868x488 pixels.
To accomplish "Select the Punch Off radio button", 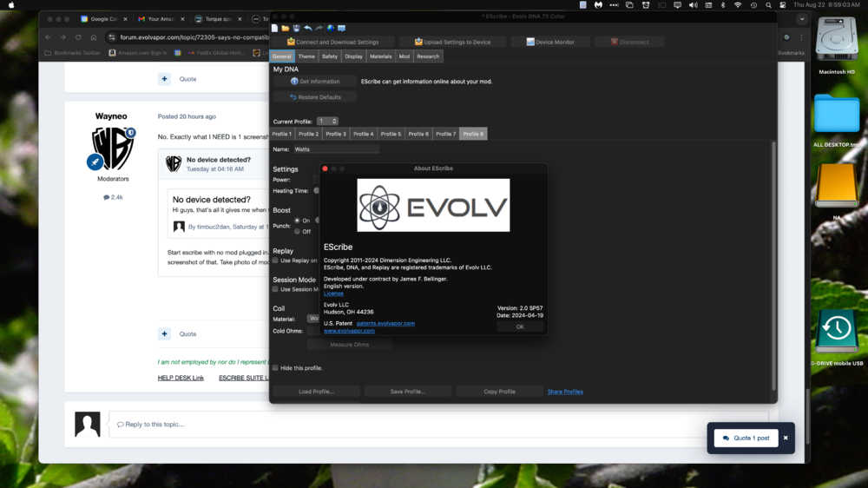I will point(297,232).
